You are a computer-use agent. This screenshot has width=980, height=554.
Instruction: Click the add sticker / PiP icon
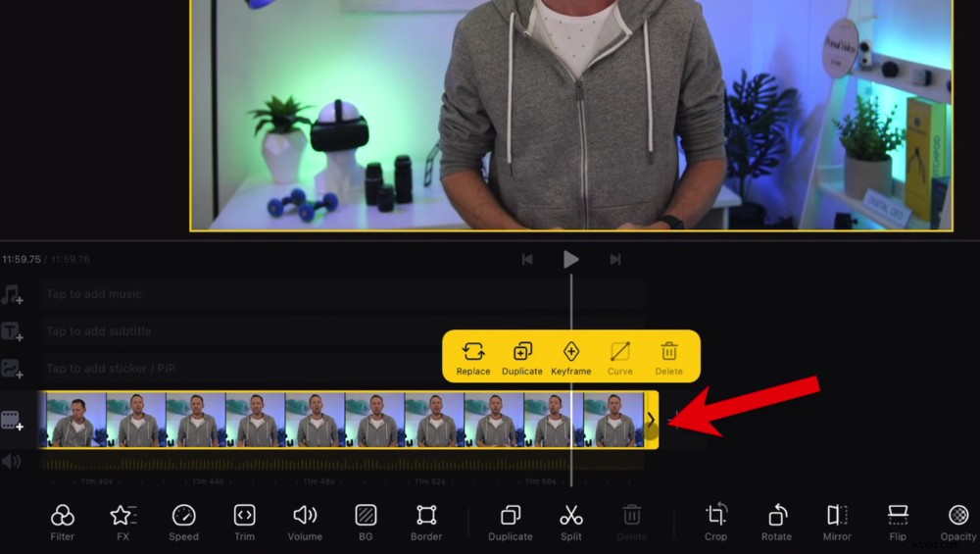pyautogui.click(x=12, y=369)
